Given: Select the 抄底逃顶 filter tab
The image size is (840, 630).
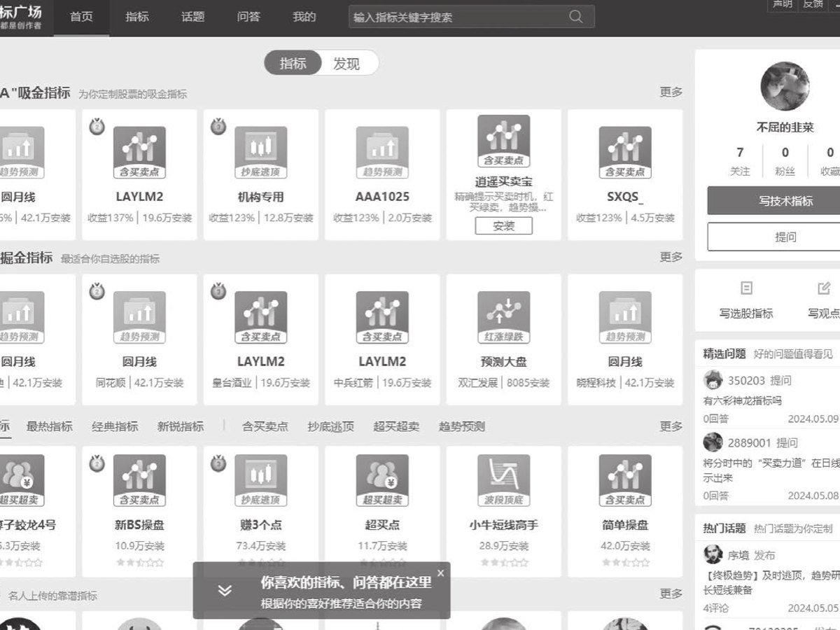Looking at the screenshot, I should [331, 426].
